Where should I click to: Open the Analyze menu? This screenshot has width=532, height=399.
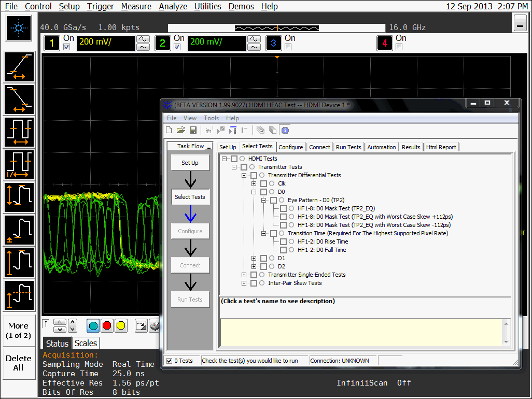pyautogui.click(x=173, y=6)
